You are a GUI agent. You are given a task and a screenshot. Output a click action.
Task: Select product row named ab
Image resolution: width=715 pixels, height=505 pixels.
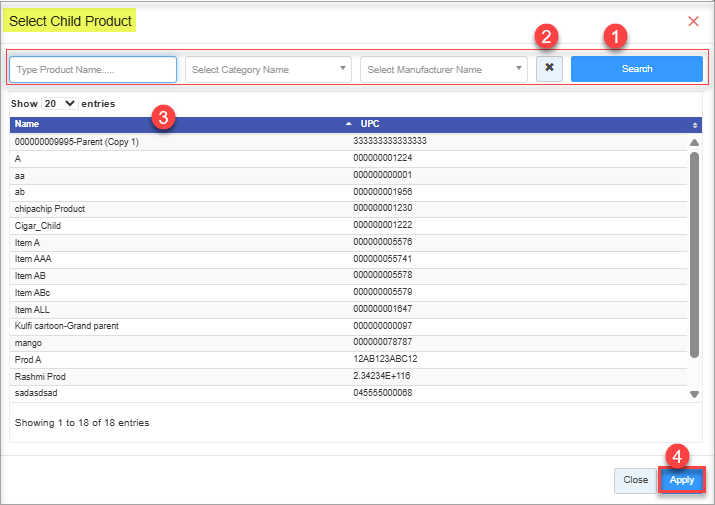click(348, 193)
